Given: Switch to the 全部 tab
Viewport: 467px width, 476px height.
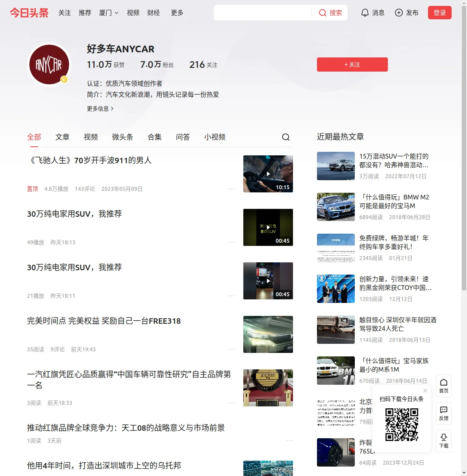Looking at the screenshot, I should pos(34,137).
